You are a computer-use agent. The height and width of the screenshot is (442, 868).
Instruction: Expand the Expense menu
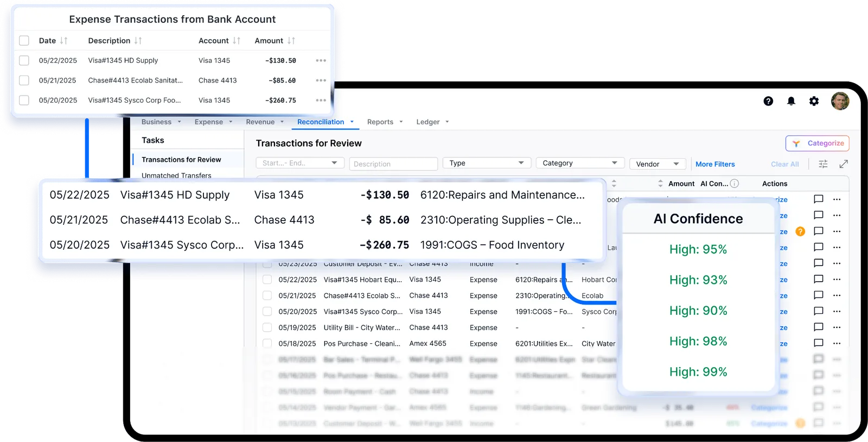(213, 122)
